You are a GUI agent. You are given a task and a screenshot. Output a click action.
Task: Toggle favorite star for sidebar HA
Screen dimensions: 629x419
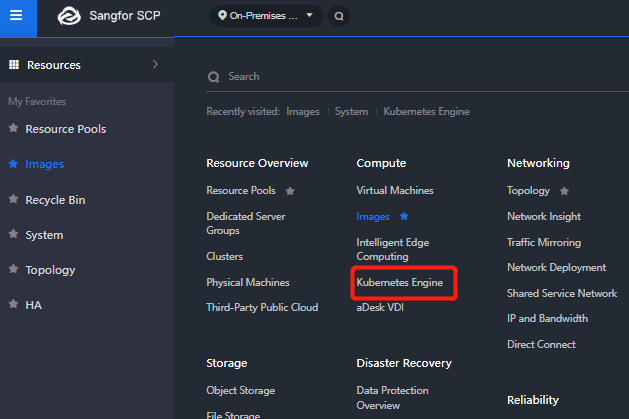[13, 304]
